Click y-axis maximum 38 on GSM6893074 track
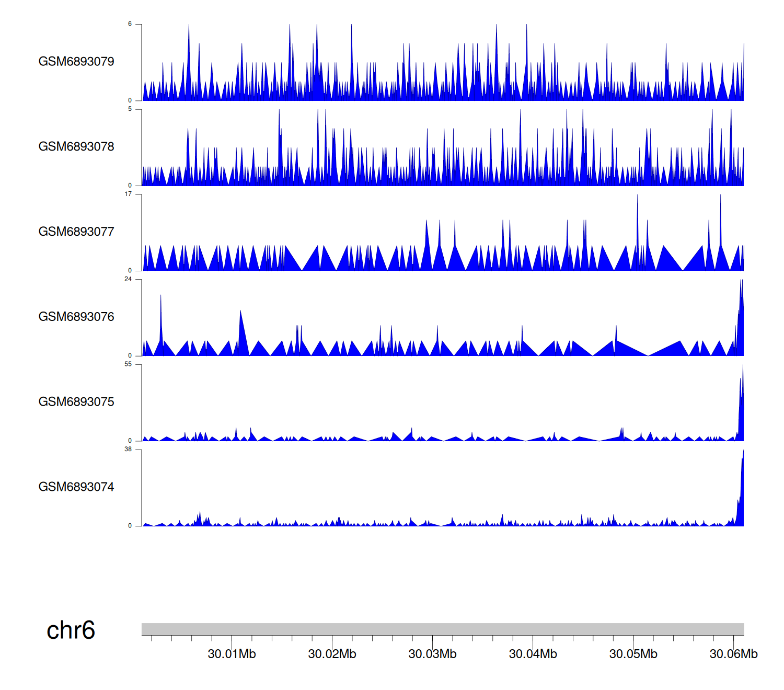Screen dimensions: 784x690 point(128,450)
